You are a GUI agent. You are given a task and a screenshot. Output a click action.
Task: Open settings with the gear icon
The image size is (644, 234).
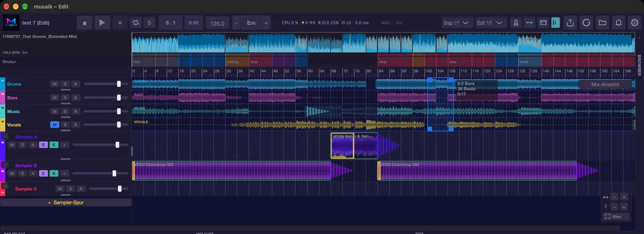click(635, 23)
